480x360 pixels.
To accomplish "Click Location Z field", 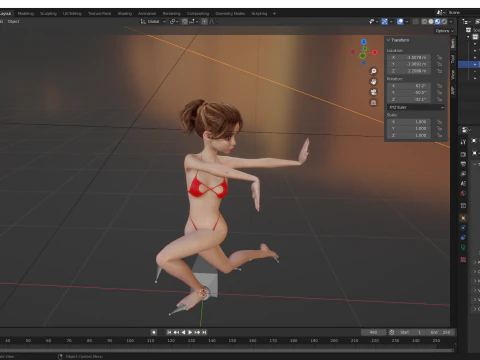I will tap(409, 71).
